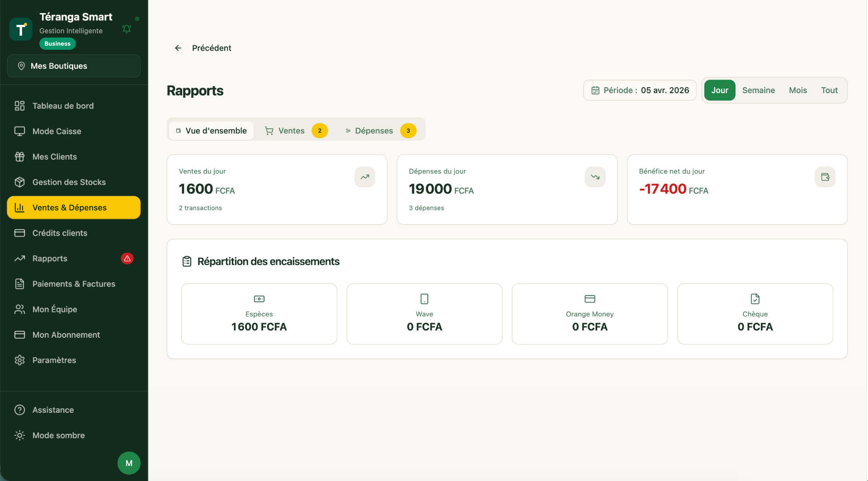Toggle Mode sombre

pos(74,435)
